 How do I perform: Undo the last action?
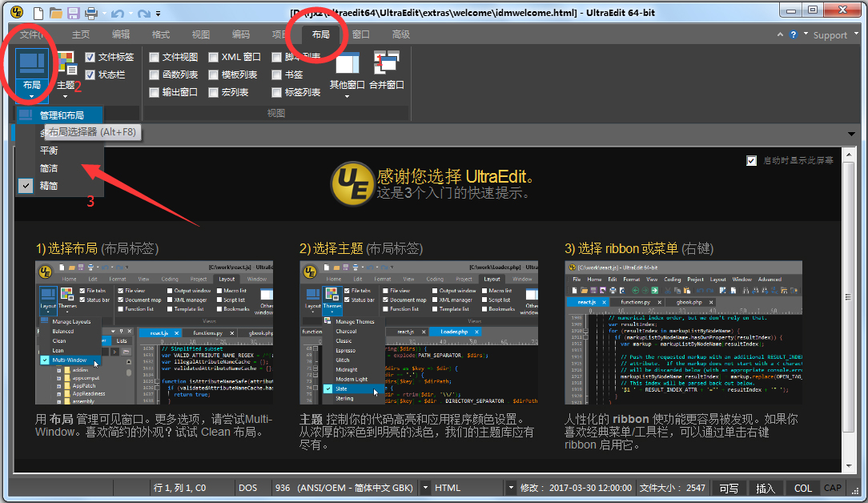pos(117,13)
